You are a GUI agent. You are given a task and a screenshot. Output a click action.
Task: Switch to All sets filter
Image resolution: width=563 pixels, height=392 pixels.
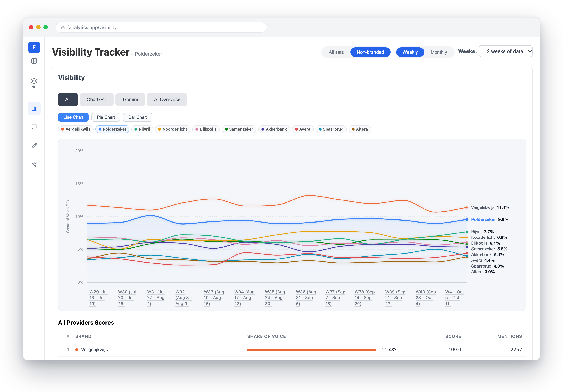pyautogui.click(x=336, y=52)
